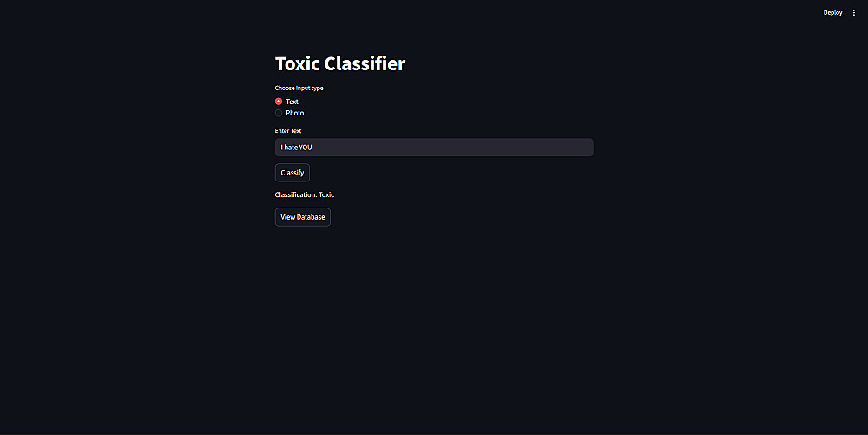This screenshot has width=868, height=435.
Task: Select the Text radio button circle
Action: tap(279, 102)
